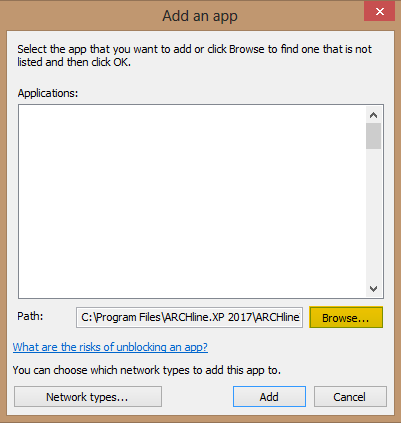Open the Network types… settings
401x423 pixels.
click(x=88, y=397)
